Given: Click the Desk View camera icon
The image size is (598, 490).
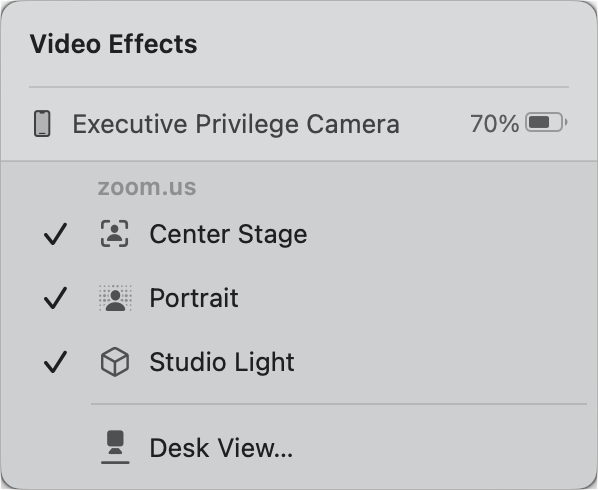Looking at the screenshot, I should coord(115,447).
